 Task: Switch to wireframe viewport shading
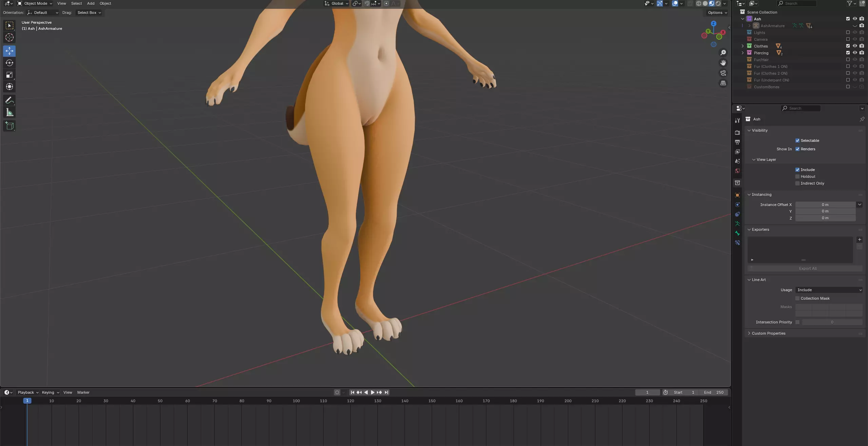tap(699, 3)
